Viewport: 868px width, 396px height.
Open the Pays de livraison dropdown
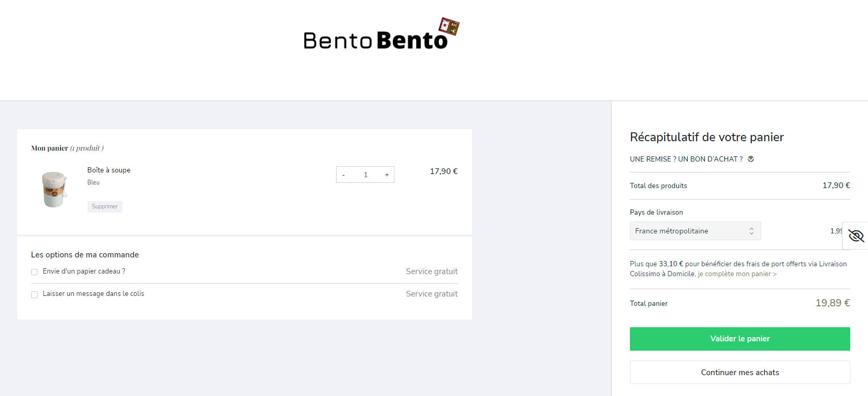pyautogui.click(x=695, y=231)
